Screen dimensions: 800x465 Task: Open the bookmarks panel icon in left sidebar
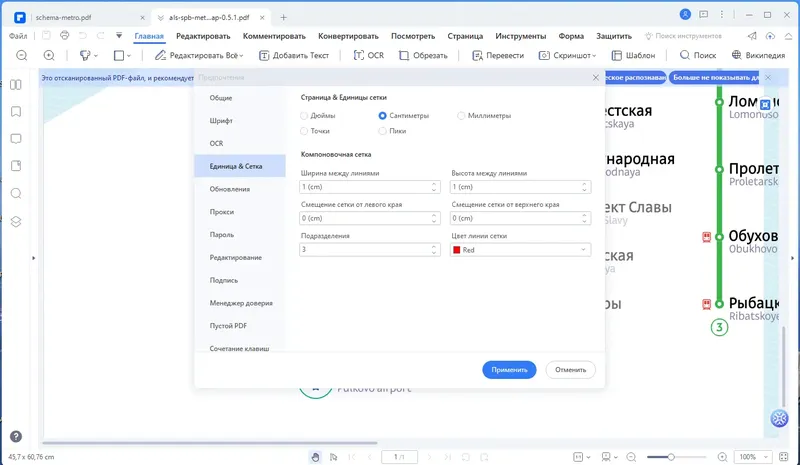pos(16,112)
